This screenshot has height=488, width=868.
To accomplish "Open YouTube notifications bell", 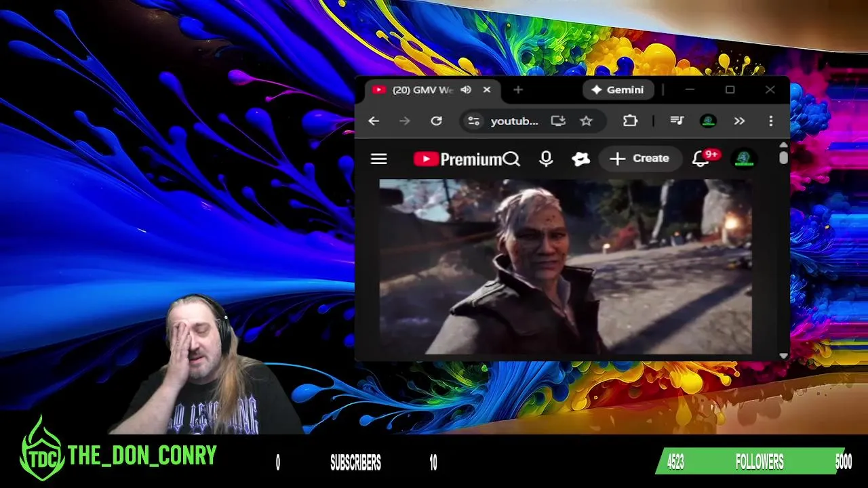I will click(x=703, y=159).
